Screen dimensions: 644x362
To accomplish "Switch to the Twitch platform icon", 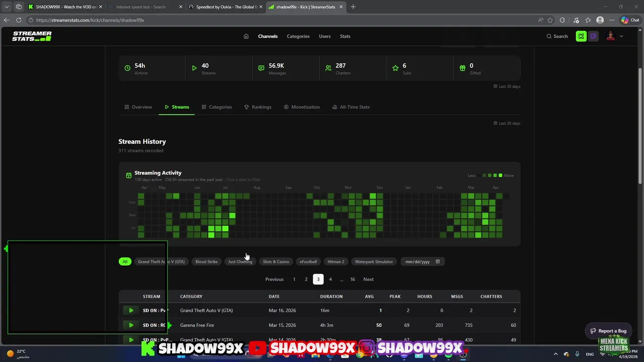I will pos(593,36).
